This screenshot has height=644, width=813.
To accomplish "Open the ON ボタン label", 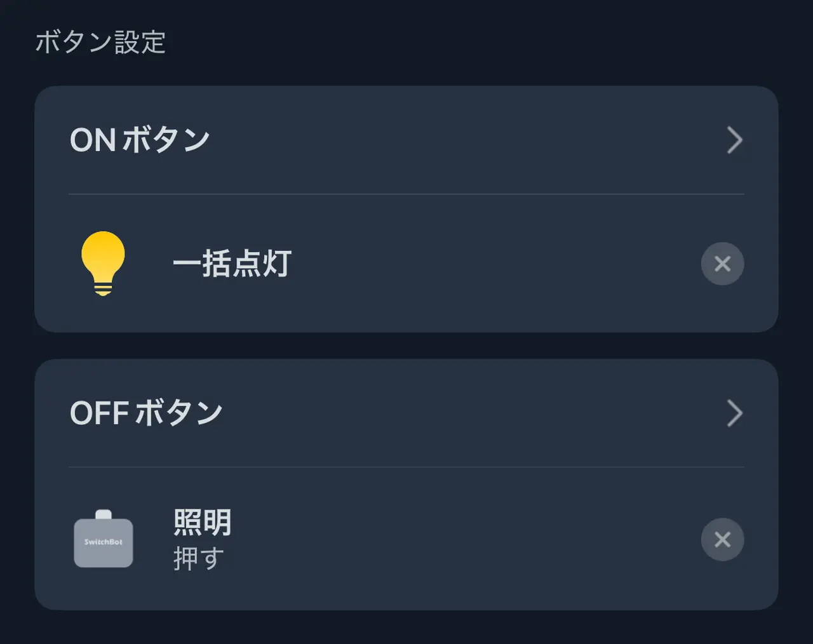I will (x=140, y=140).
